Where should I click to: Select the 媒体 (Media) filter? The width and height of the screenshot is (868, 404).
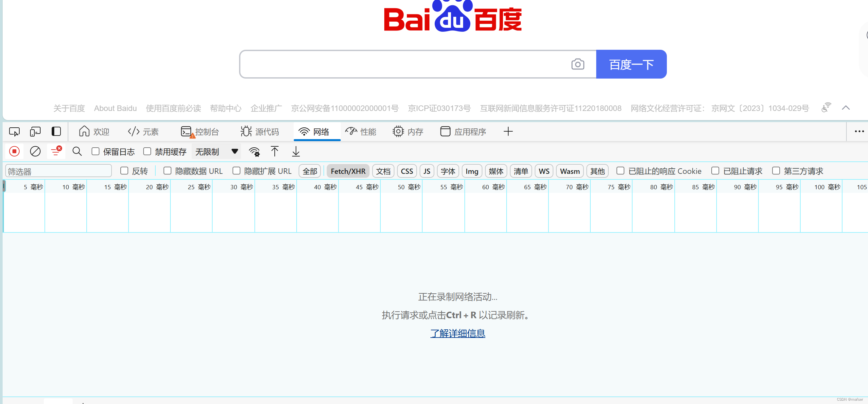point(496,171)
